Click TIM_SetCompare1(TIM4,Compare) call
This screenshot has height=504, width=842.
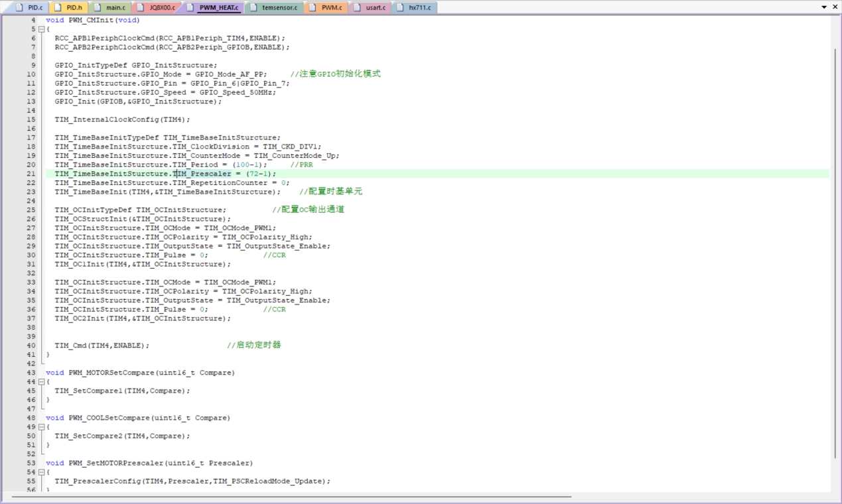122,391
